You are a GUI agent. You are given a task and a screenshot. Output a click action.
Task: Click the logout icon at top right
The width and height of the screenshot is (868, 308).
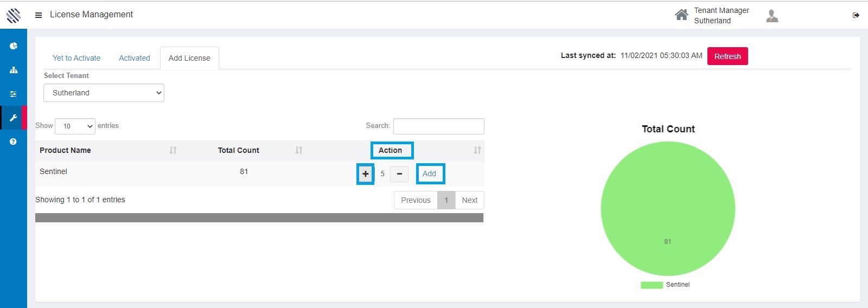[856, 15]
